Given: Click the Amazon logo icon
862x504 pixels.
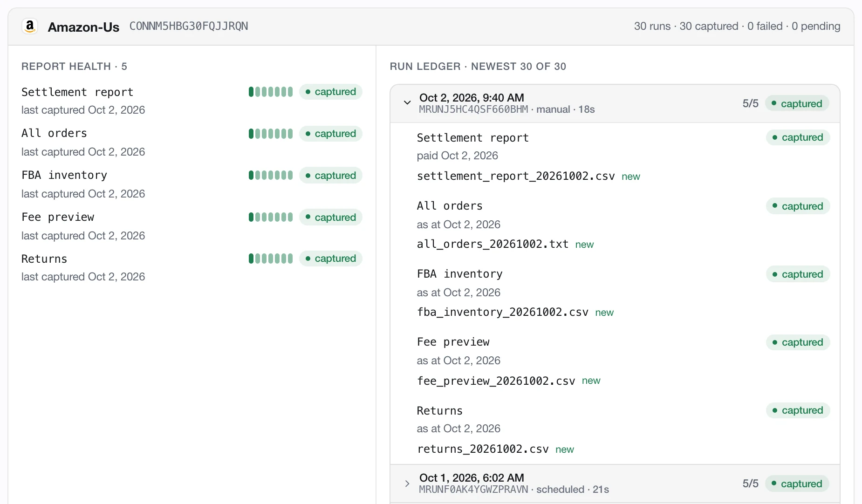Looking at the screenshot, I should coord(30,26).
